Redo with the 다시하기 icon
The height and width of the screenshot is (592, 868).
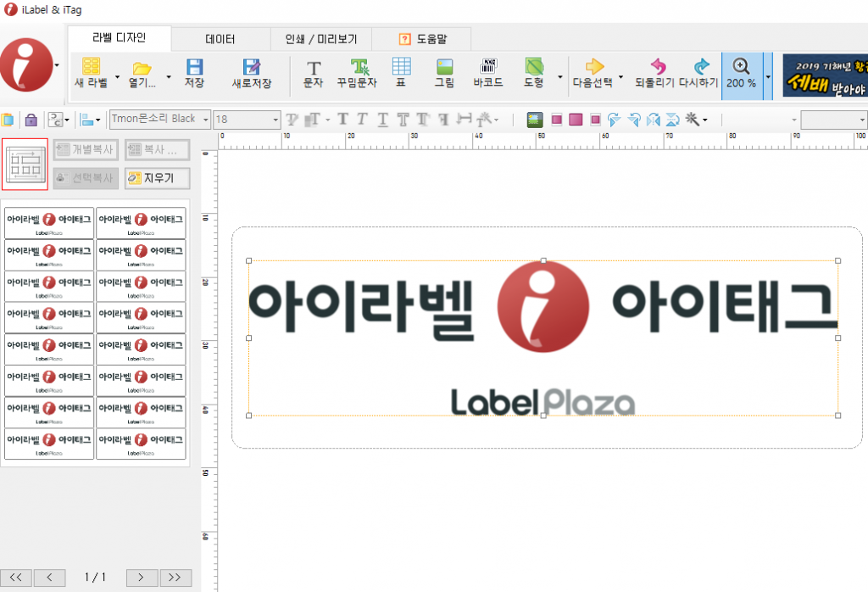point(698,73)
